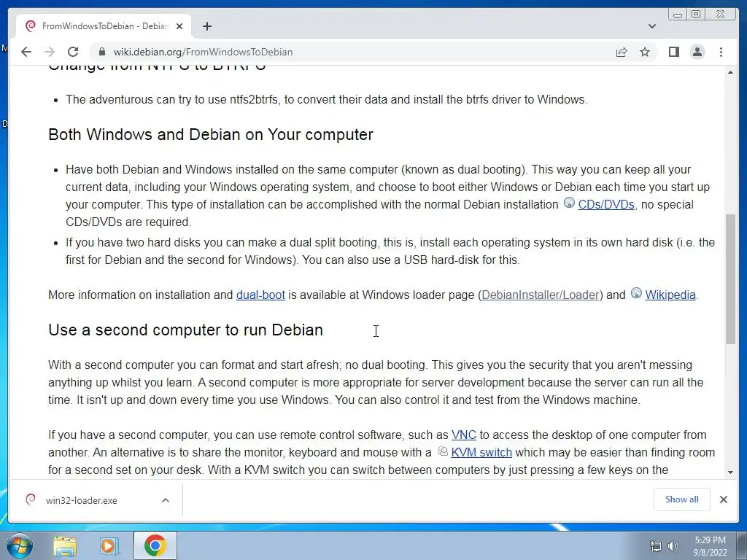747x560 pixels.
Task: Click Show all downloads
Action: click(682, 499)
